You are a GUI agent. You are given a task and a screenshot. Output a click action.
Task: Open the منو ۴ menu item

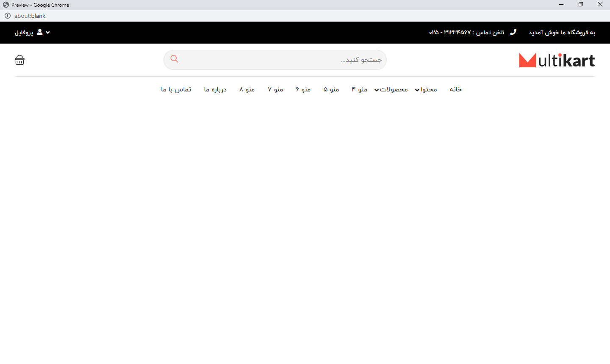click(359, 89)
